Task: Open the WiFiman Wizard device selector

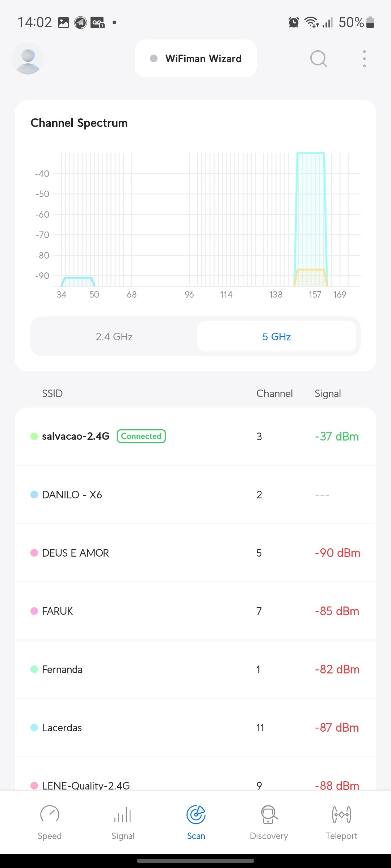Action: point(195,59)
